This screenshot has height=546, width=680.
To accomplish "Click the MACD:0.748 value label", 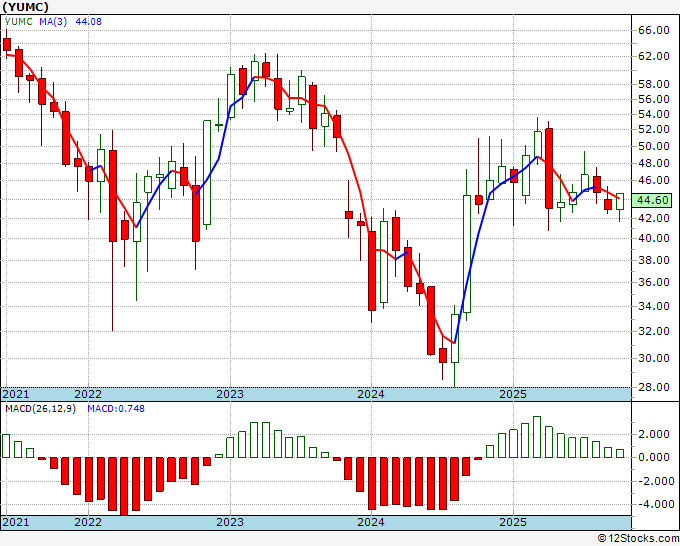I will [116, 409].
